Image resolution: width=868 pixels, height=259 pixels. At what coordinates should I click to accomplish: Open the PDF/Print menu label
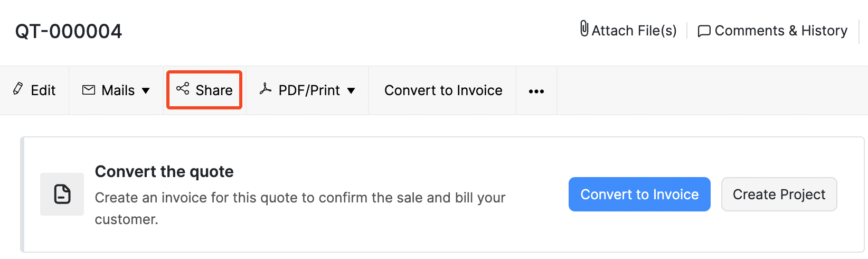(309, 90)
